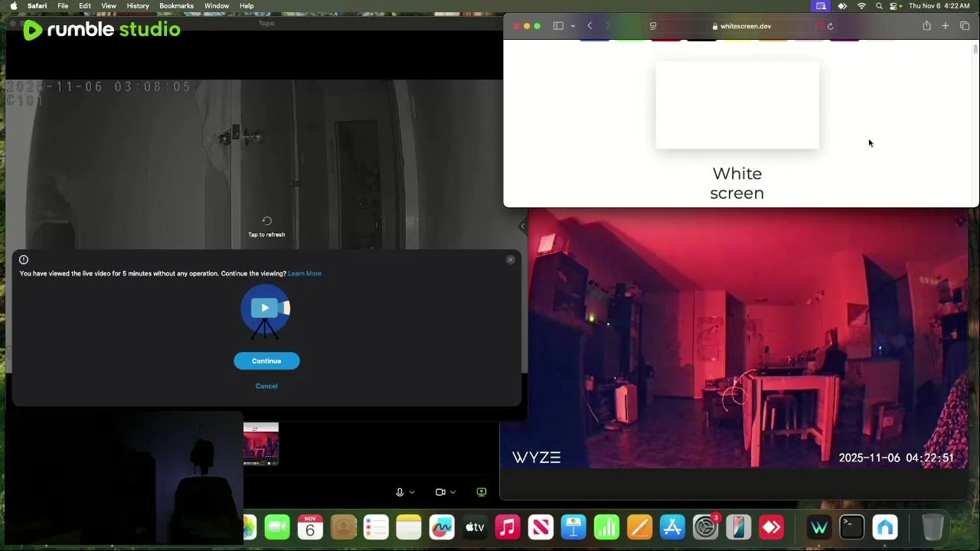Open Pages from the Dock
This screenshot has height=551, width=980.
pyautogui.click(x=639, y=527)
